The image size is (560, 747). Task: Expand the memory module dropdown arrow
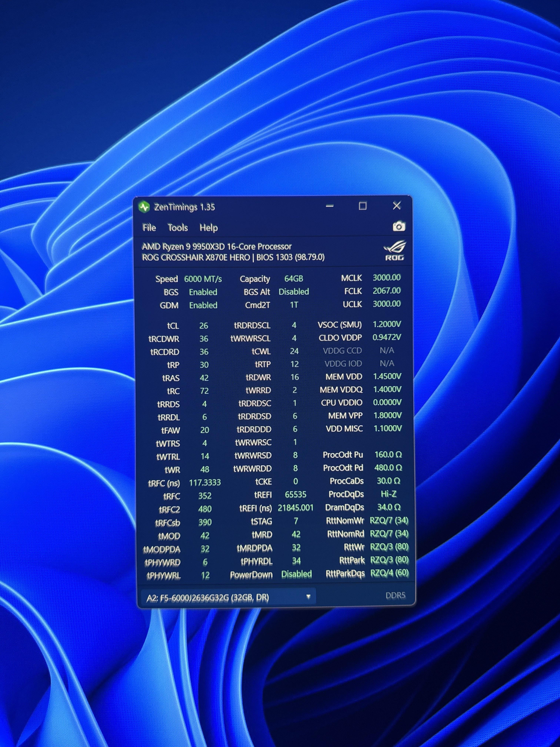coord(308,597)
